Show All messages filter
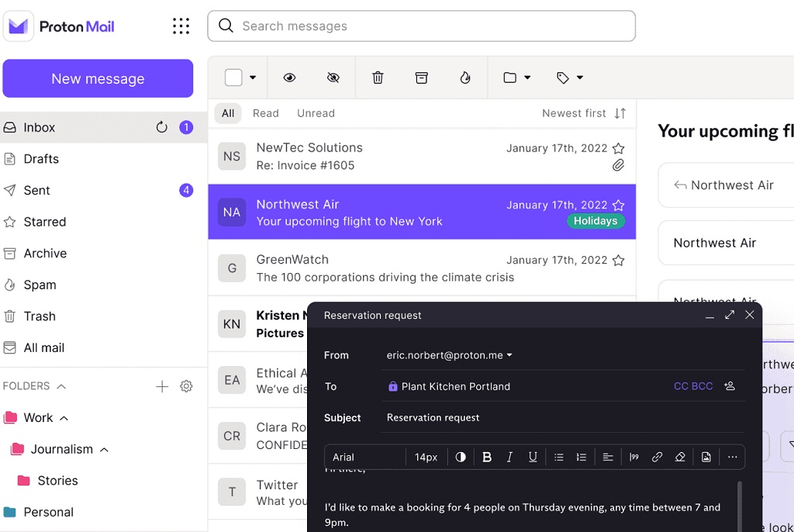 (x=228, y=113)
